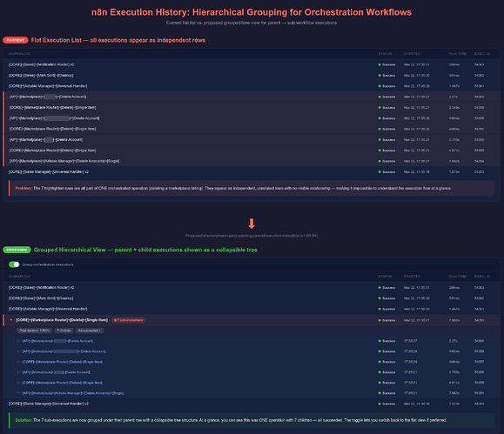
Task: Click 1.073s run time in the flat list
Action: tap(454, 172)
